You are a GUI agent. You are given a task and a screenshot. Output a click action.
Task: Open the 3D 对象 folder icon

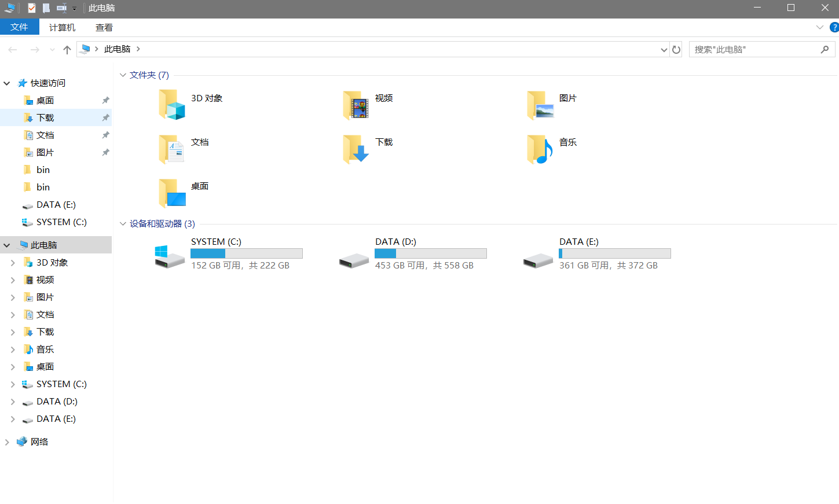(172, 105)
